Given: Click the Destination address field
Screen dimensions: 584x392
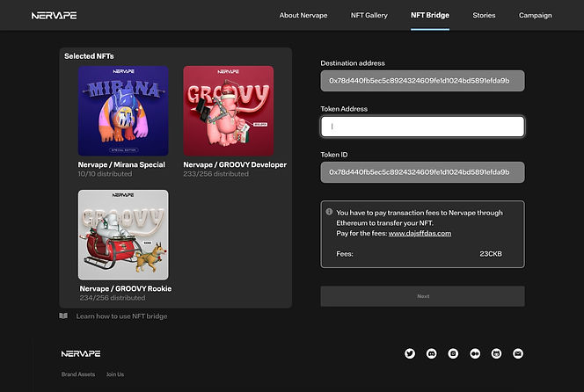Looking at the screenshot, I should (423, 81).
